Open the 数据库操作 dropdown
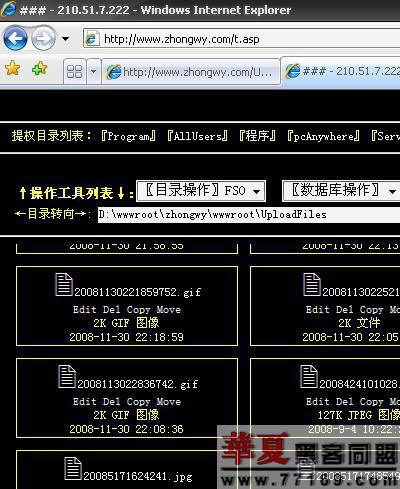This screenshot has height=489, width=400. tap(341, 191)
